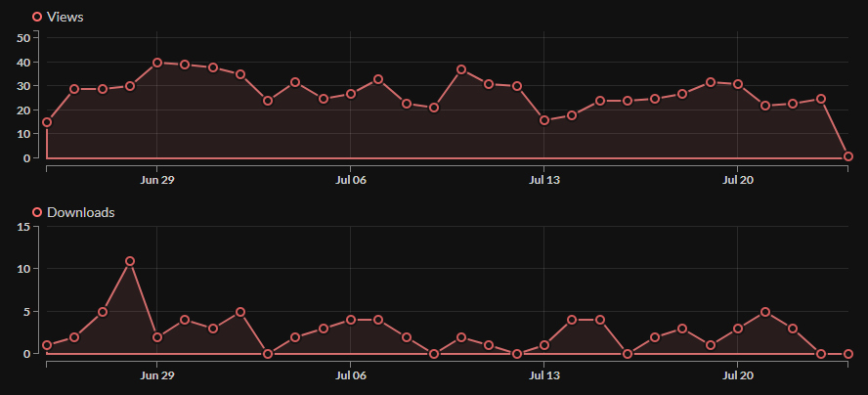Select the Views Jul 10 spike near 37

[x=461, y=69]
